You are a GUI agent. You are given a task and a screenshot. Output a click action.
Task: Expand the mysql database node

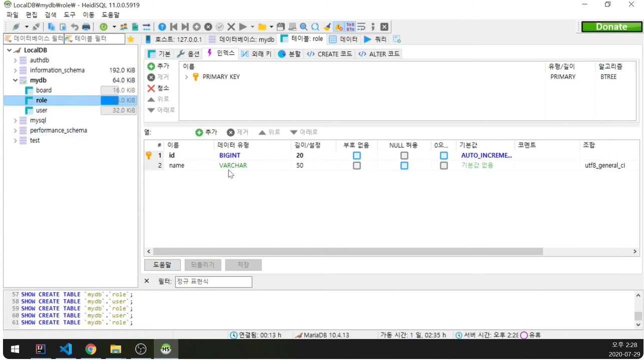[15, 120]
